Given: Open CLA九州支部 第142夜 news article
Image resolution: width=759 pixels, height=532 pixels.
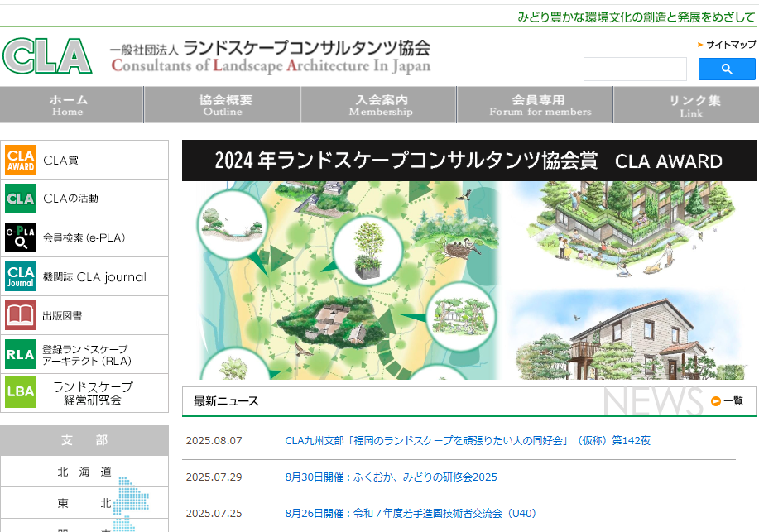Looking at the screenshot, I should click(x=468, y=440).
